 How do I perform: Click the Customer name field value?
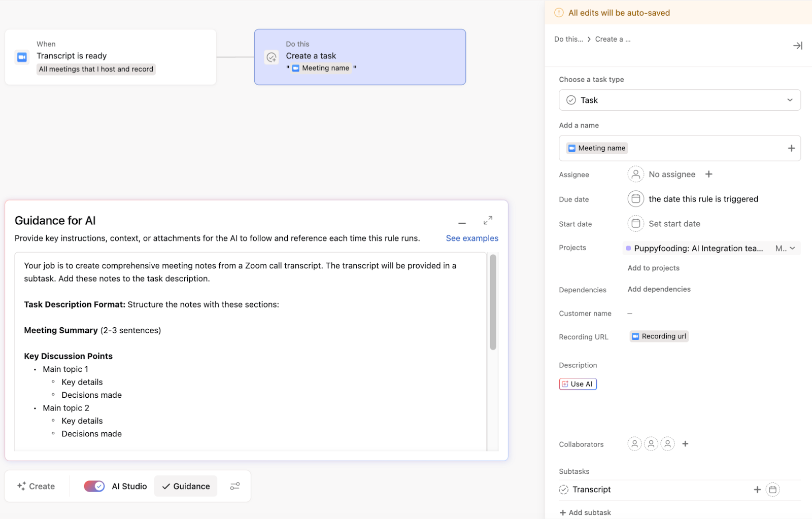tap(630, 314)
